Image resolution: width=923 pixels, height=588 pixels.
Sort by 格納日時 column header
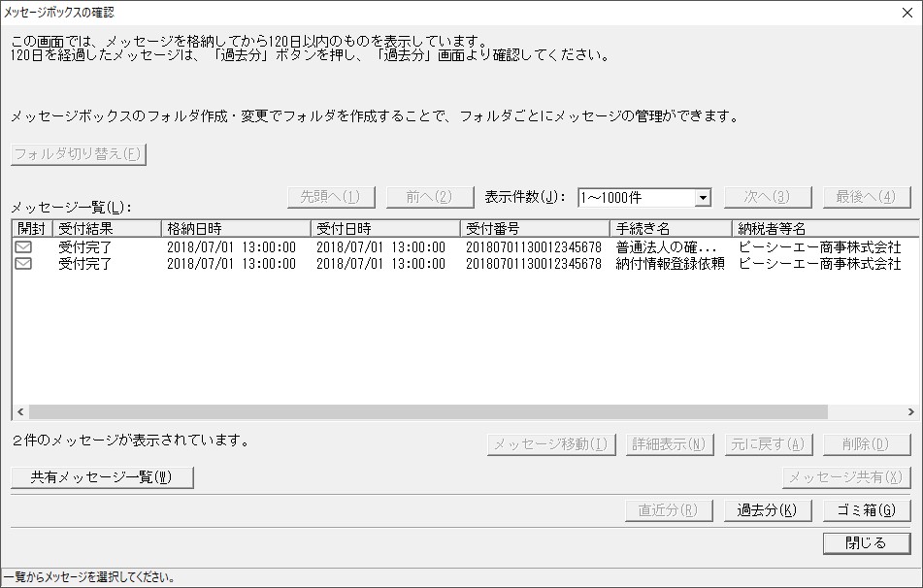[236, 228]
